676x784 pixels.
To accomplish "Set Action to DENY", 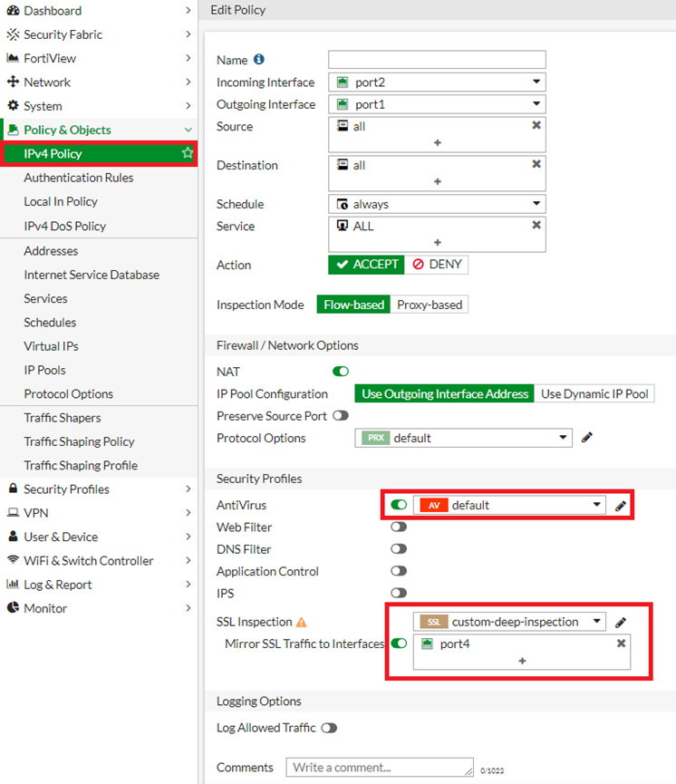I will [x=437, y=265].
